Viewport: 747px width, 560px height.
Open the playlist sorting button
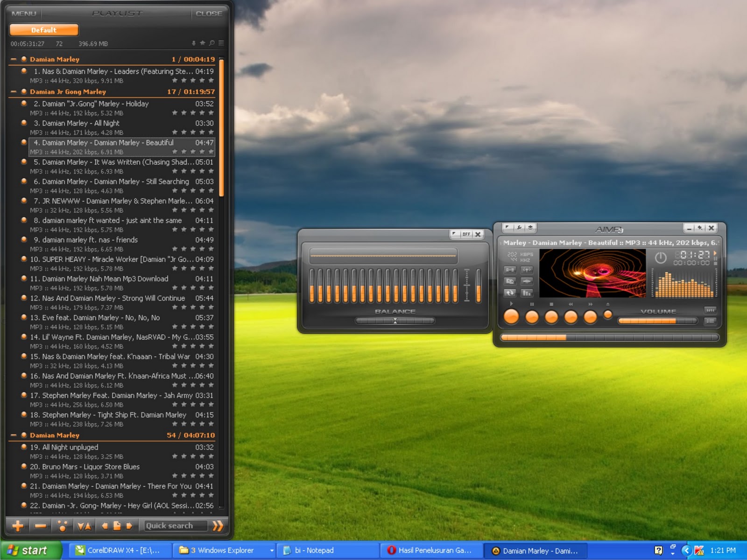tap(84, 526)
